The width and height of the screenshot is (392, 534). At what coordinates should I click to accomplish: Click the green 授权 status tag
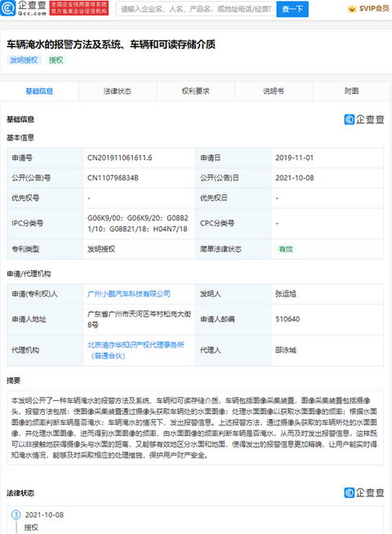[x=56, y=60]
